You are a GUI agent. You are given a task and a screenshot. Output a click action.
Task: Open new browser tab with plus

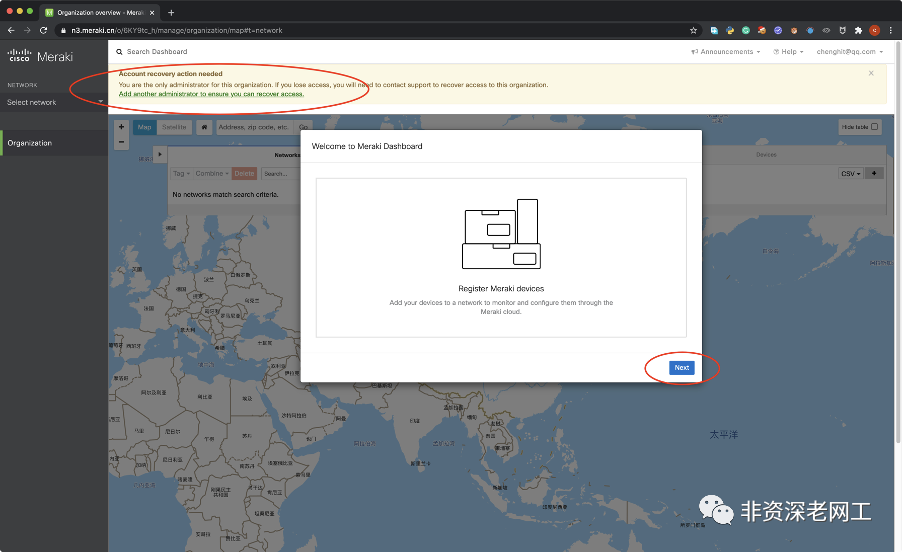[x=171, y=13]
